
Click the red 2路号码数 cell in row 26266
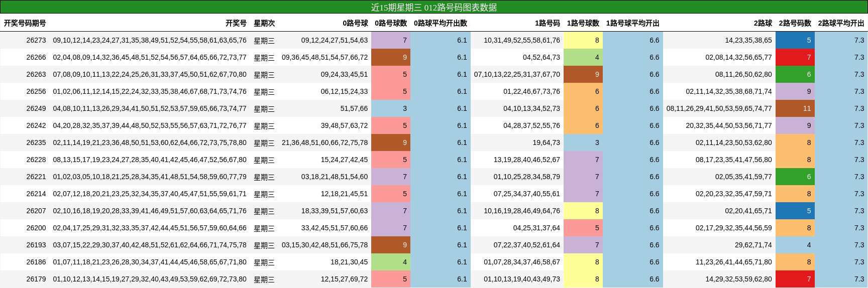[795, 57]
